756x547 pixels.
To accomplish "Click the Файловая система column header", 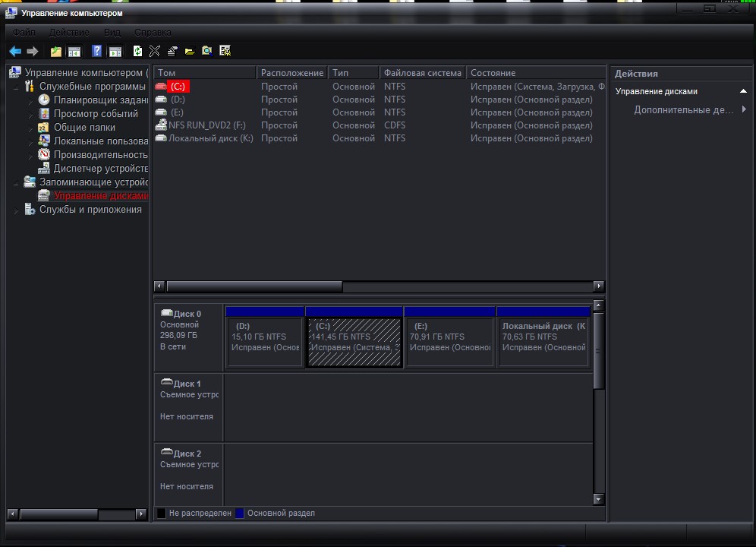I will click(422, 73).
